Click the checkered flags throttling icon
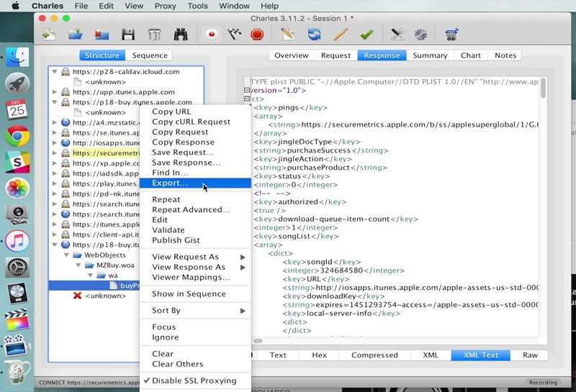The height and width of the screenshot is (392, 576). coord(235,35)
